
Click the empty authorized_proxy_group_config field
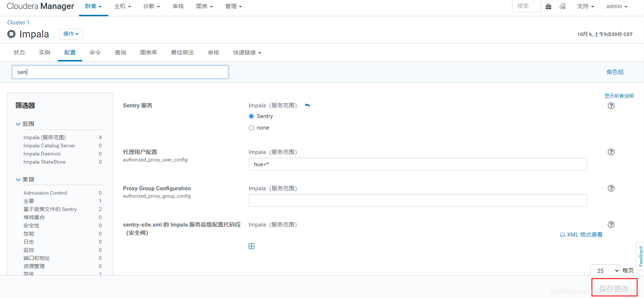coord(418,201)
